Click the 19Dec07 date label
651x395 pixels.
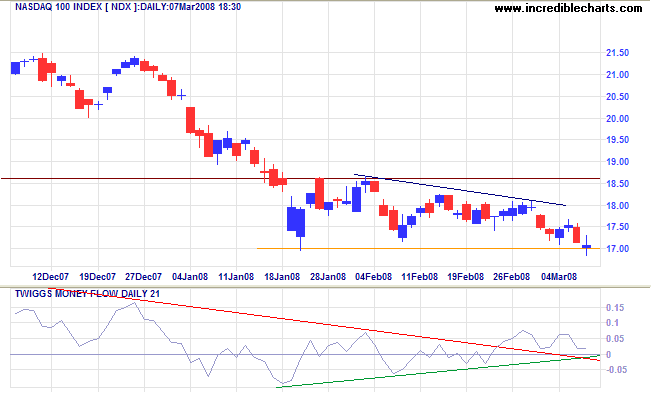tap(98, 277)
